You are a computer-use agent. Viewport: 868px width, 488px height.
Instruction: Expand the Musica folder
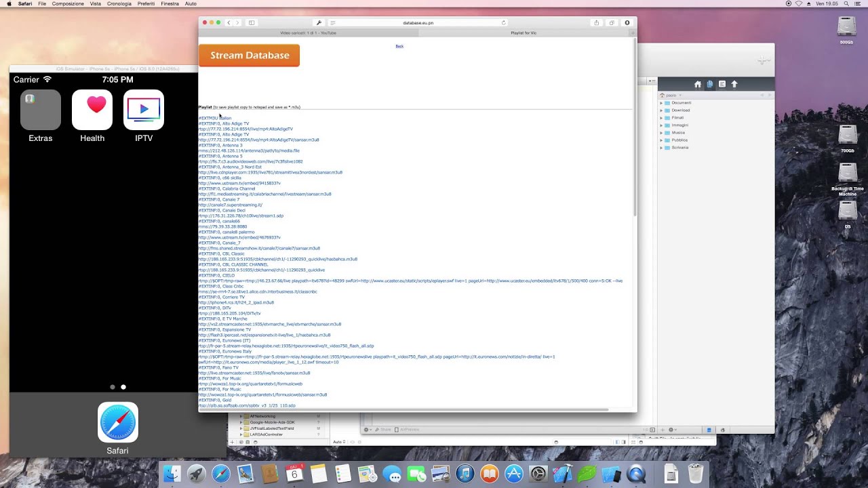(661, 133)
